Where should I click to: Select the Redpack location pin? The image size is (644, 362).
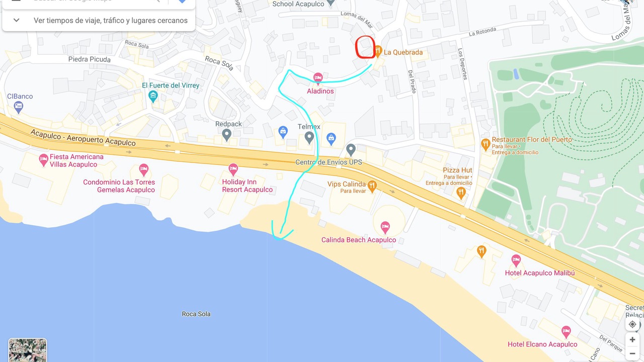(x=227, y=134)
